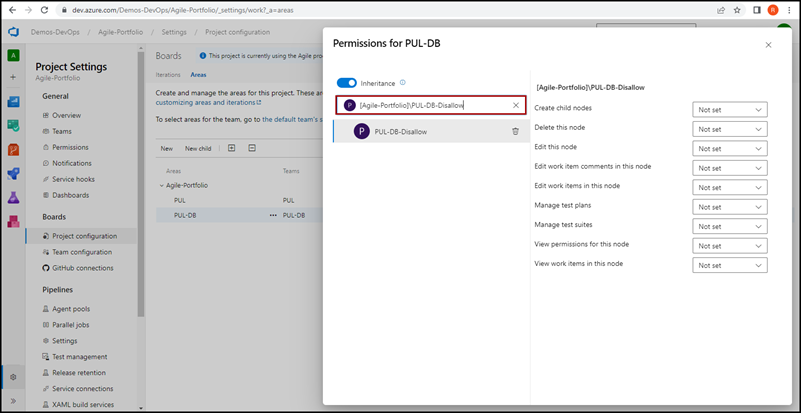Open PUL-DB row ellipsis menu

273,216
